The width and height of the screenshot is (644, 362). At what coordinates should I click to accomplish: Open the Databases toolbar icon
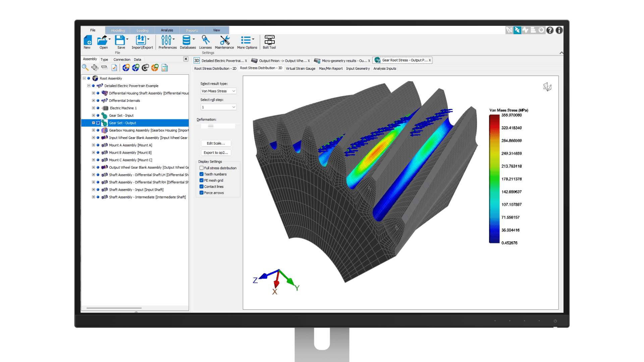186,40
